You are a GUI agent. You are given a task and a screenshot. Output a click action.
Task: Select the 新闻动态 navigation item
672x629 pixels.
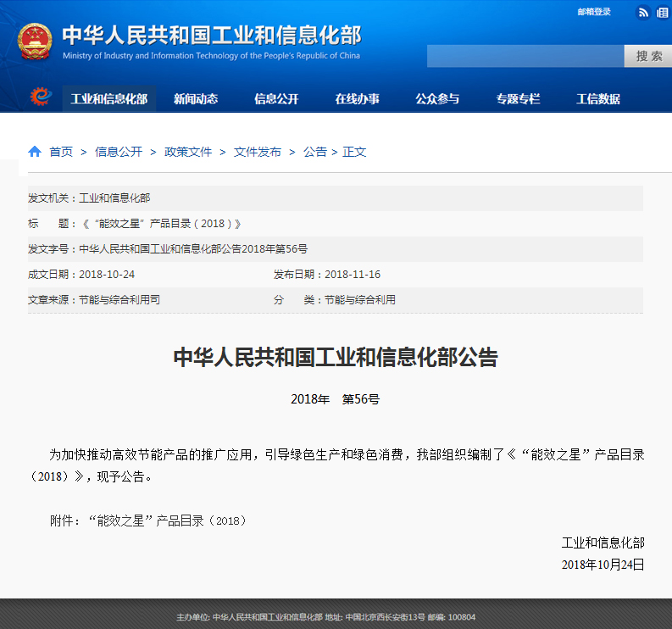click(x=196, y=99)
